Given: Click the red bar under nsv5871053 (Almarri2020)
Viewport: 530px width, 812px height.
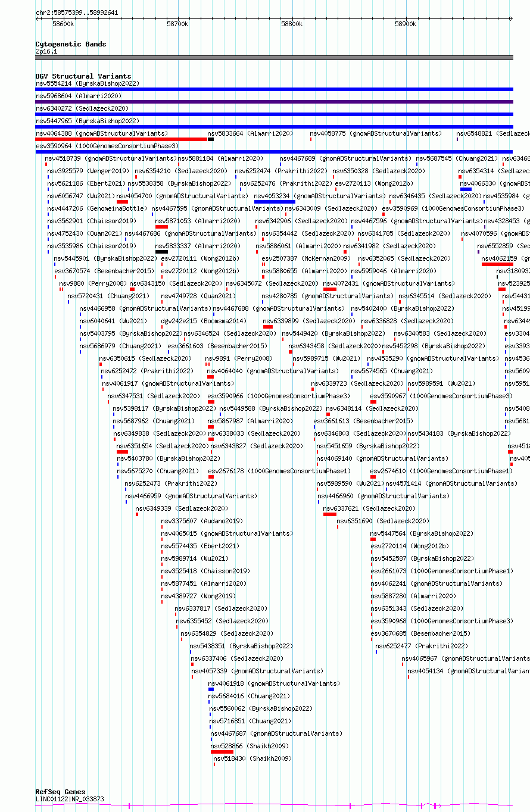Looking at the screenshot, I should pyautogui.click(x=161, y=227).
